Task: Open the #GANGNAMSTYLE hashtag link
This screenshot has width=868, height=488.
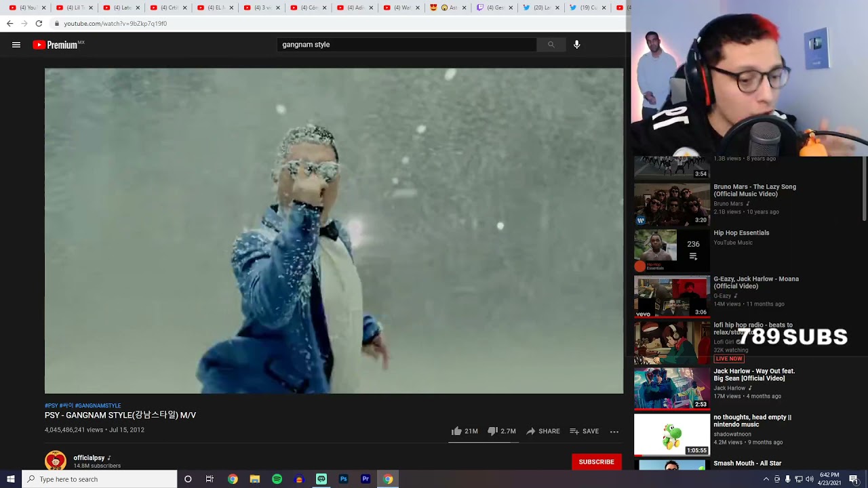Action: (98, 406)
